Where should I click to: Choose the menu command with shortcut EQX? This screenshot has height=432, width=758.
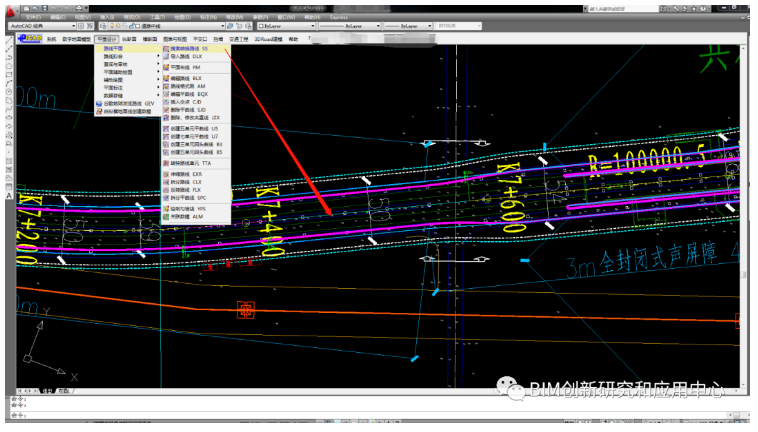pyautogui.click(x=196, y=94)
